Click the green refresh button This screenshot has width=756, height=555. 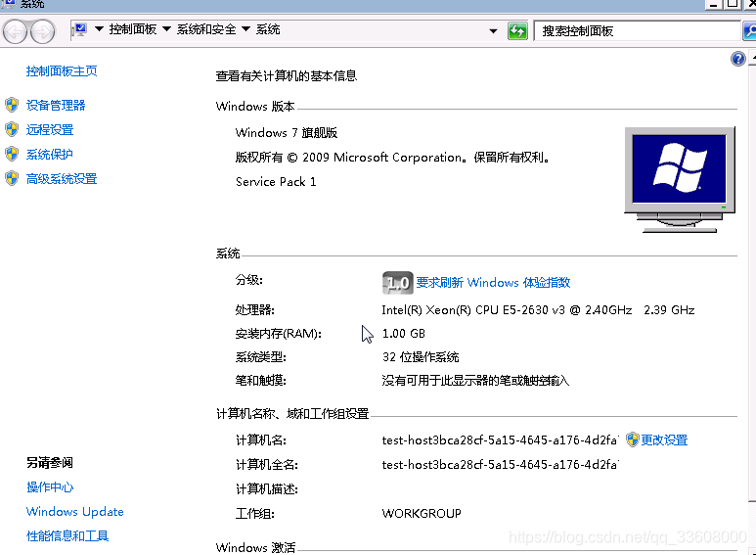point(517,31)
